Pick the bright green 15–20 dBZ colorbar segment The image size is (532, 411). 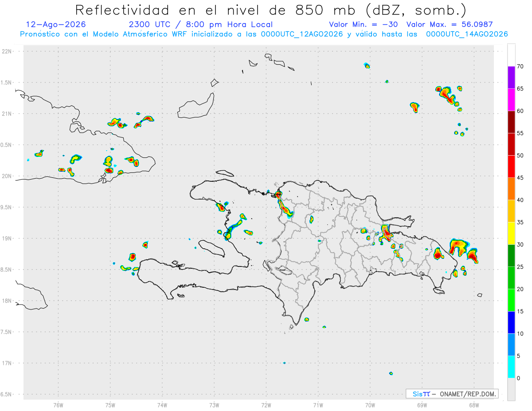[x=511, y=300]
